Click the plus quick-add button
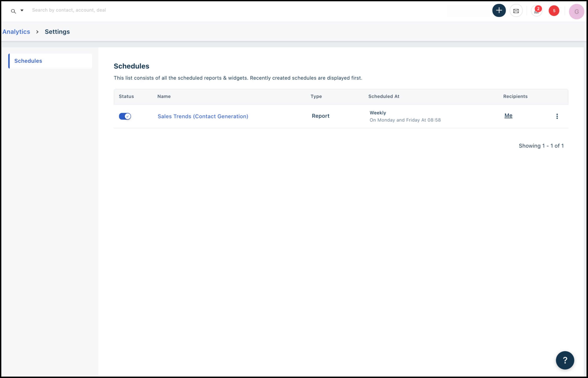The image size is (588, 378). (499, 11)
